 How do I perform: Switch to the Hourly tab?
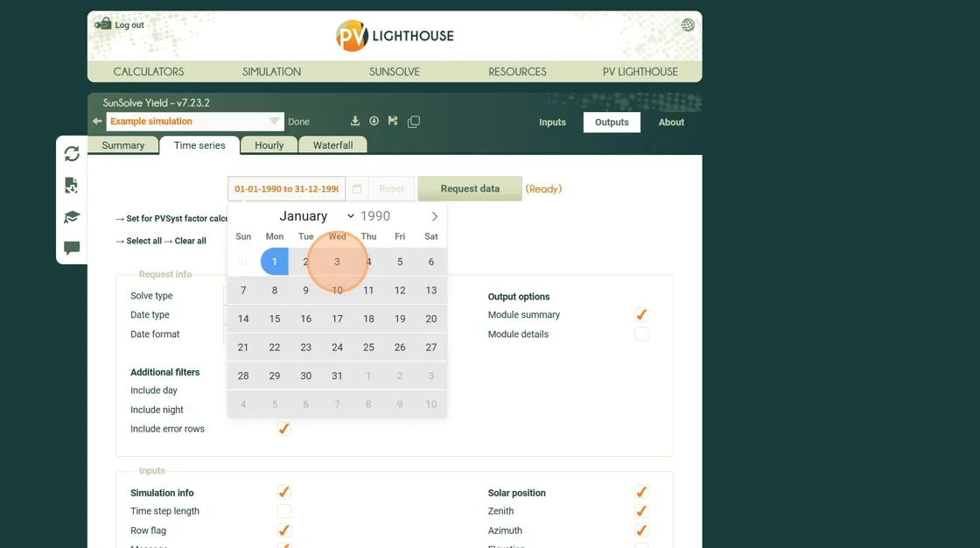pyautogui.click(x=269, y=145)
